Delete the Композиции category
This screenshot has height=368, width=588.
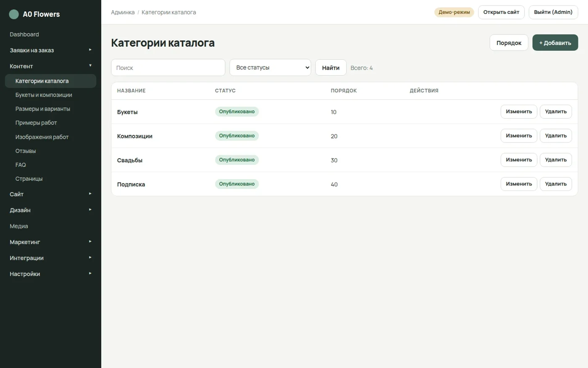pos(556,136)
